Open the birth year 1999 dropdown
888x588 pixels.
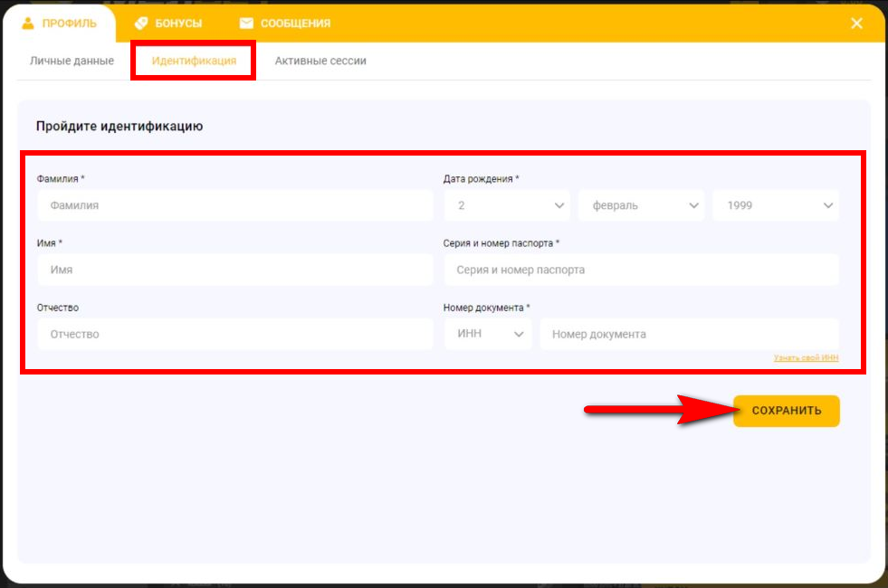click(776, 205)
